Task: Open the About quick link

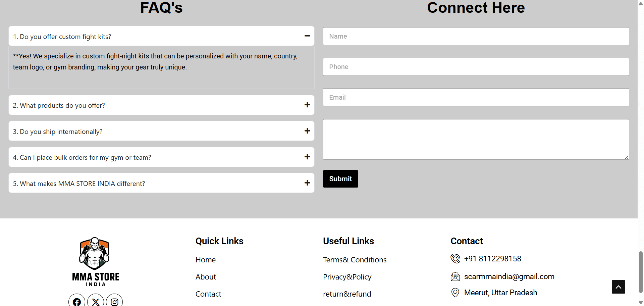Action: click(x=206, y=277)
